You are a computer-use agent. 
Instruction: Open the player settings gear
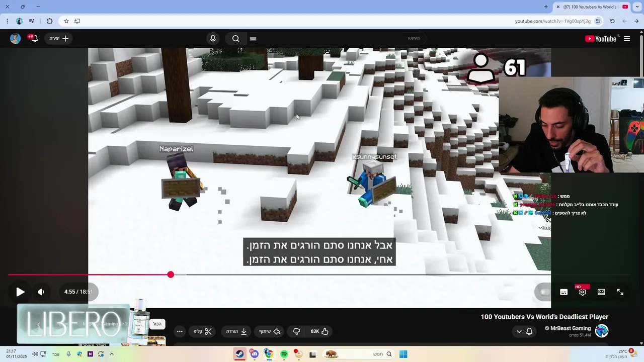coord(583,292)
